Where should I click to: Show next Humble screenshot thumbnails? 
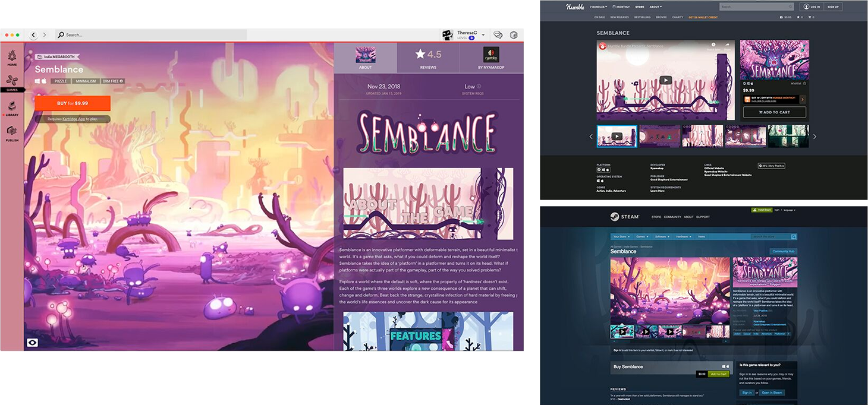tap(814, 137)
